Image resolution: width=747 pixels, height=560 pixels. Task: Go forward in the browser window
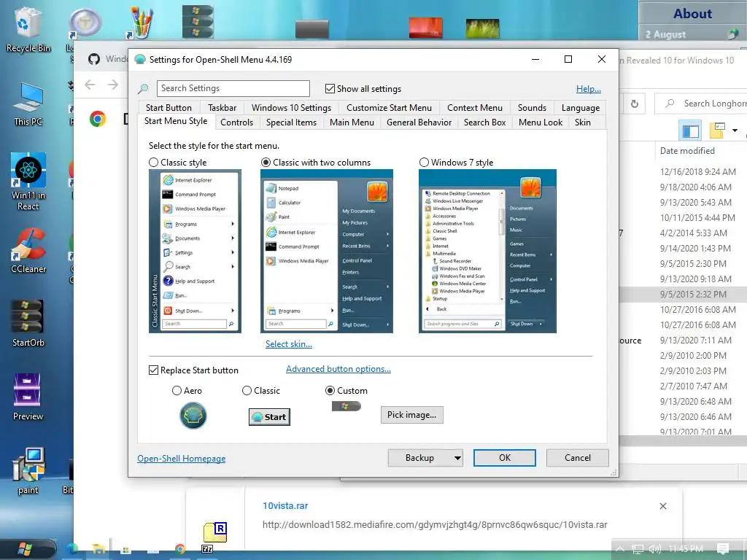coord(113,85)
